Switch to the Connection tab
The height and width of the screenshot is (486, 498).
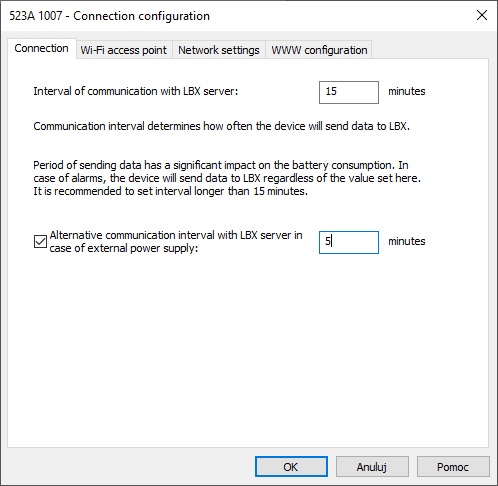click(41, 49)
